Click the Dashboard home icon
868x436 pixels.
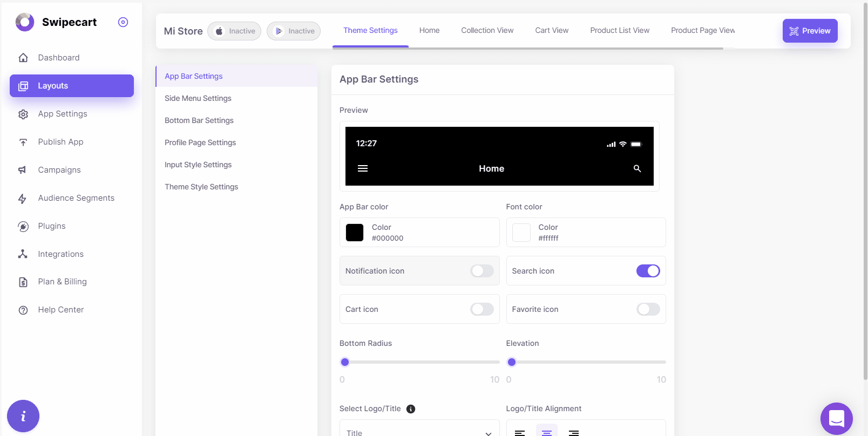coord(23,58)
